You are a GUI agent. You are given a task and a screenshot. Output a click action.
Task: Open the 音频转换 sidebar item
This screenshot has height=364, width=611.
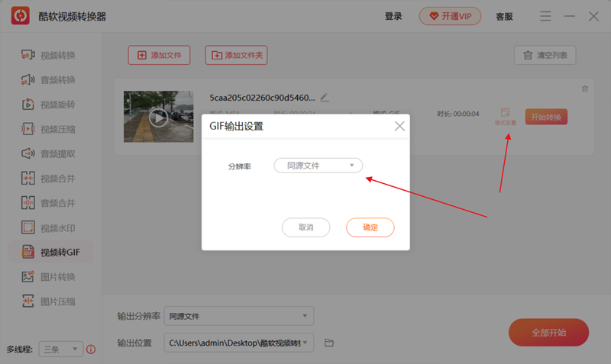48,80
